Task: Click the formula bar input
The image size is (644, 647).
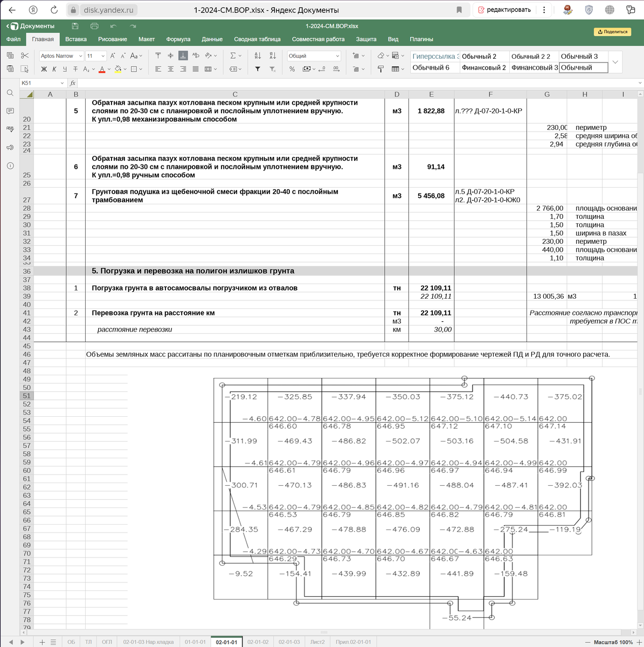Action: point(358,83)
